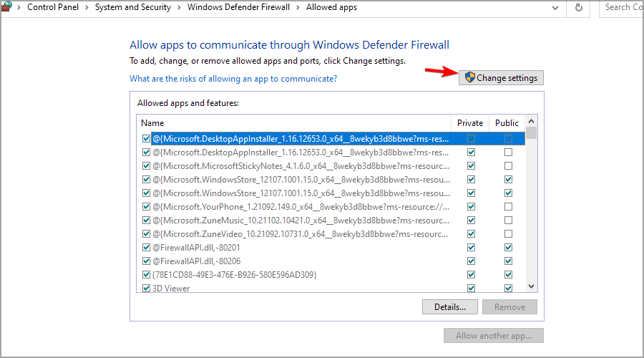Refresh the Allowed apps page
Image resolution: width=644 pixels, height=358 pixels.
(x=578, y=7)
